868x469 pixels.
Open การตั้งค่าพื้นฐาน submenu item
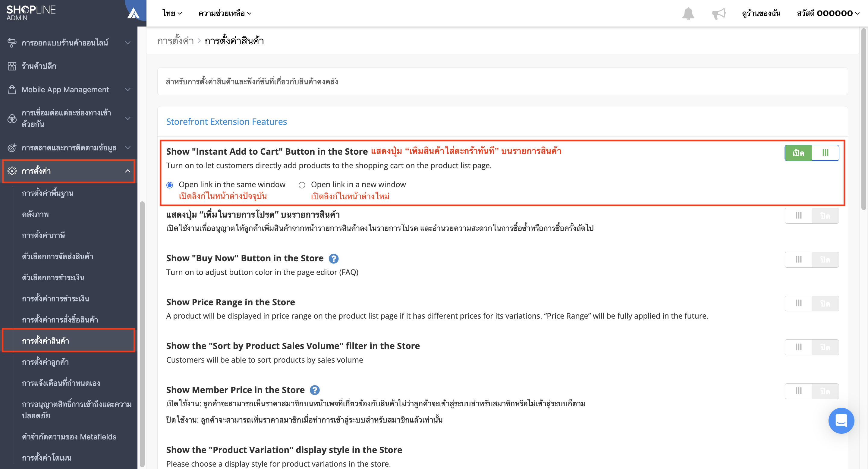pos(48,193)
